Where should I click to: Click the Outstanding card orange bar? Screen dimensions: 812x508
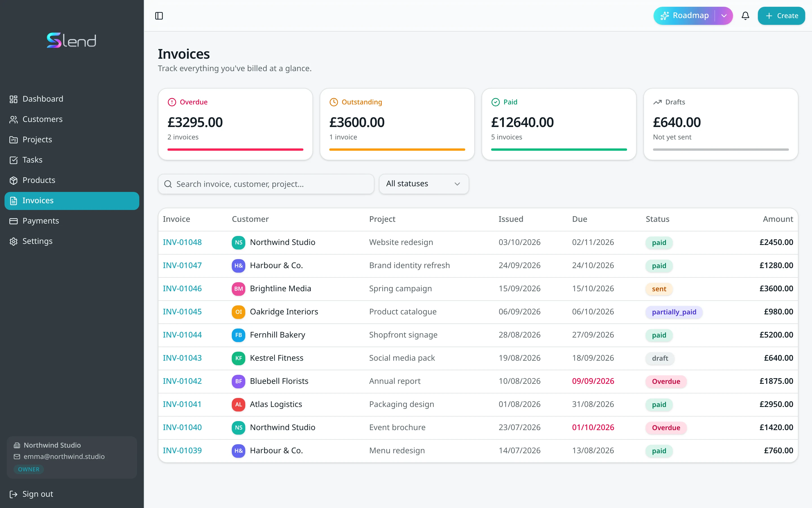[397, 150]
